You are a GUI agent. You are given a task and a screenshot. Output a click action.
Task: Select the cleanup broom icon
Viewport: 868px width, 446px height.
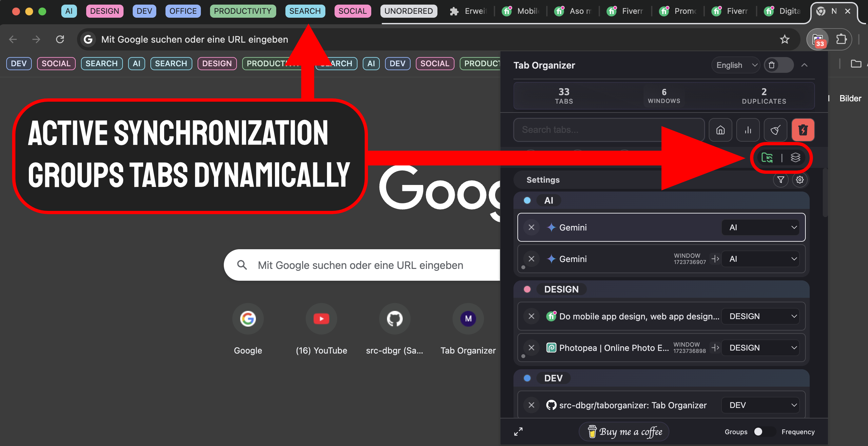point(775,130)
